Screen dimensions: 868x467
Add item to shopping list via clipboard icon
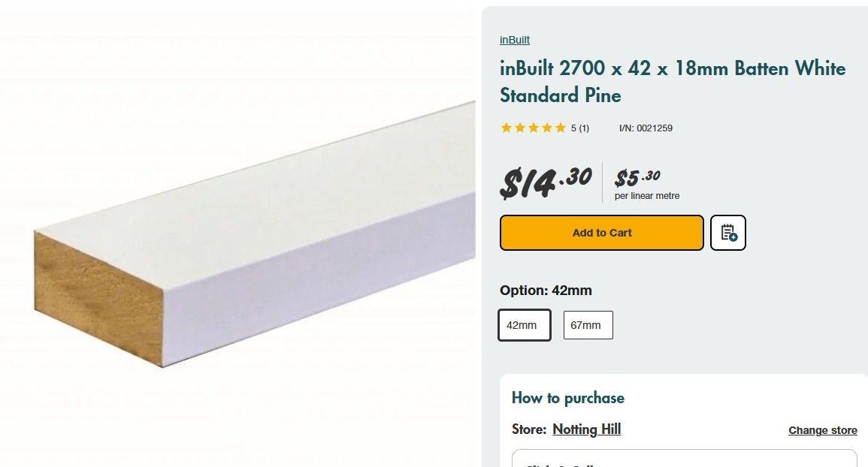click(727, 233)
